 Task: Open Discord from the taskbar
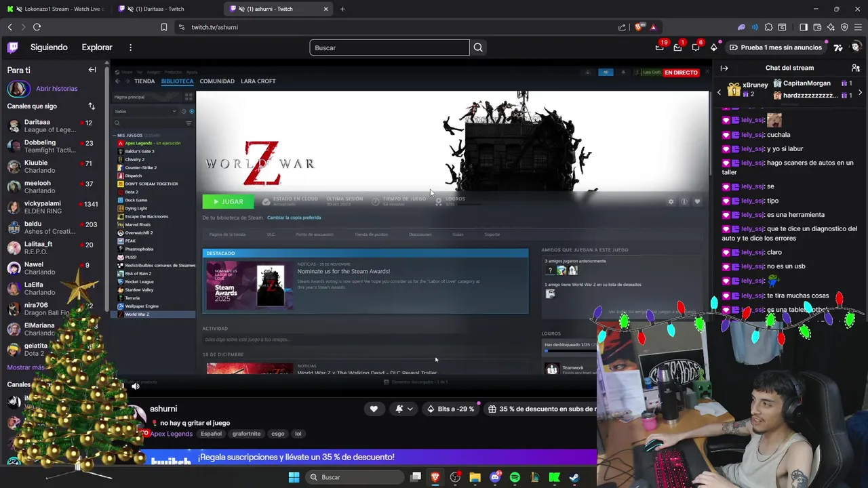[495, 477]
